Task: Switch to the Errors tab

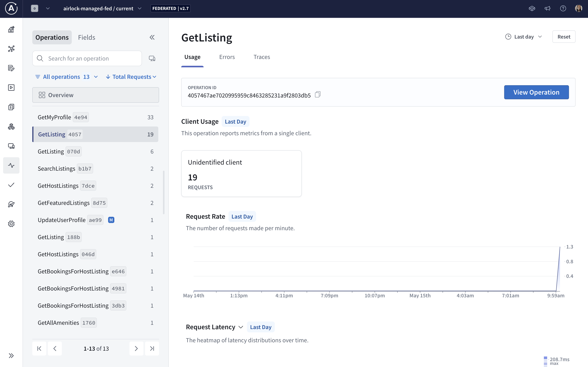Action: 227,57
